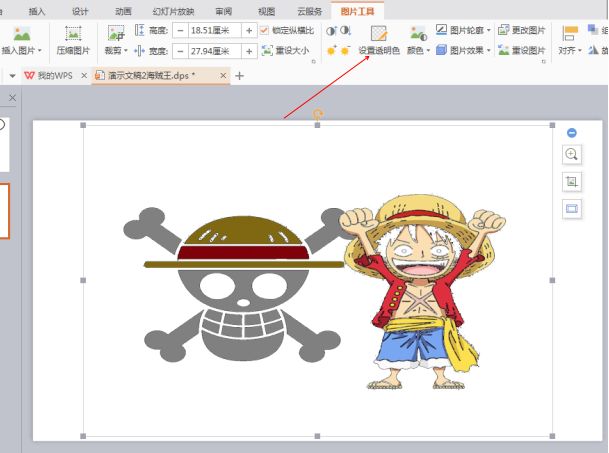Click Set Transparent Color (设置透明色) icon
This screenshot has width=609, height=453.
point(379,33)
